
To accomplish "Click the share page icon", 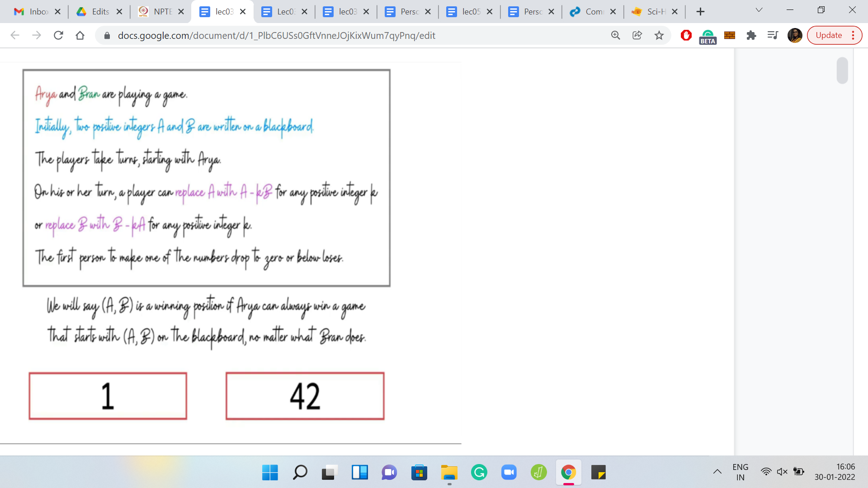I will point(637,35).
